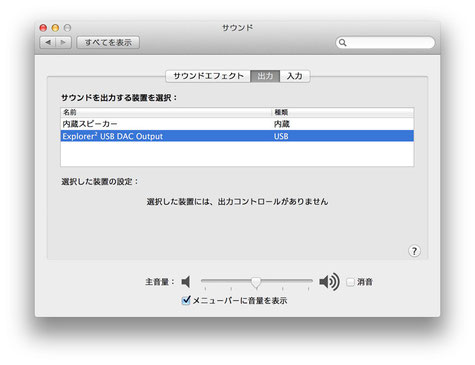Select the Explorer² USB DAC Output row
Image resolution: width=475 pixels, height=365 pixels.
237,136
